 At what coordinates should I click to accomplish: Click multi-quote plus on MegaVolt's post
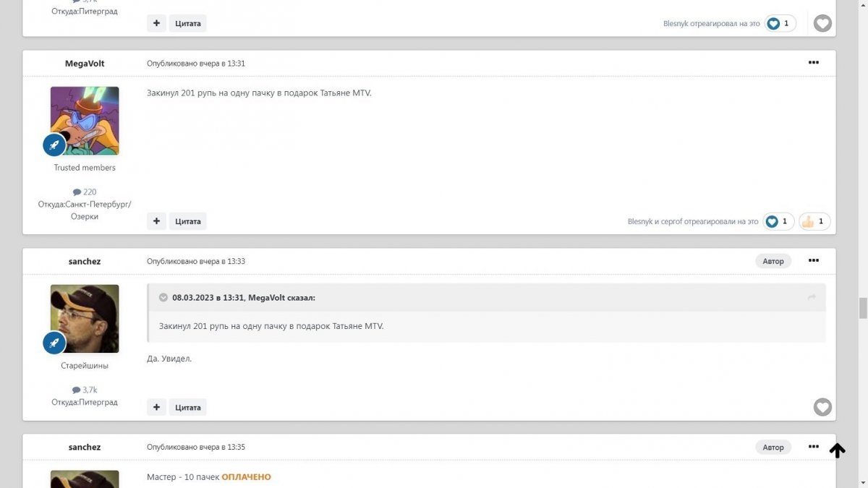tap(156, 221)
